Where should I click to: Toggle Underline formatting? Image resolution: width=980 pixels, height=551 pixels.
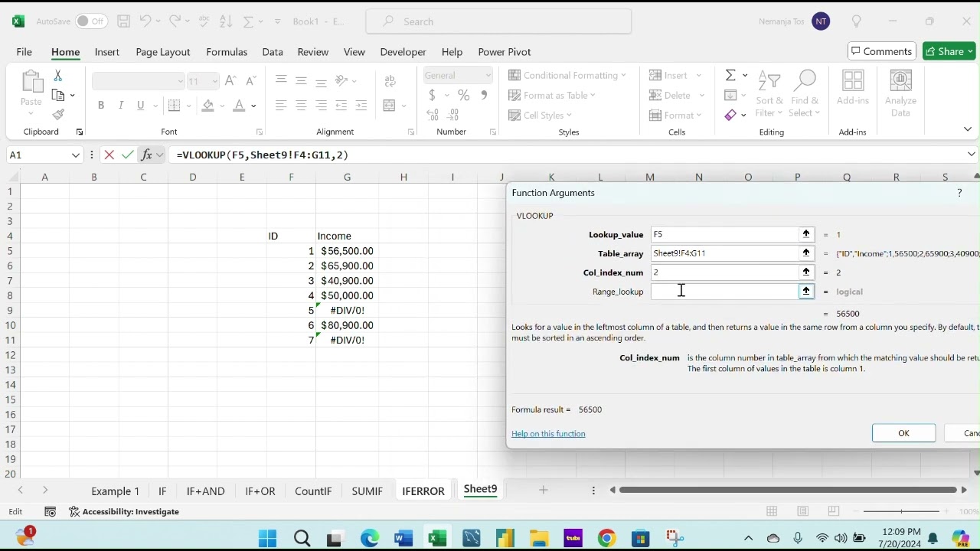[140, 106]
